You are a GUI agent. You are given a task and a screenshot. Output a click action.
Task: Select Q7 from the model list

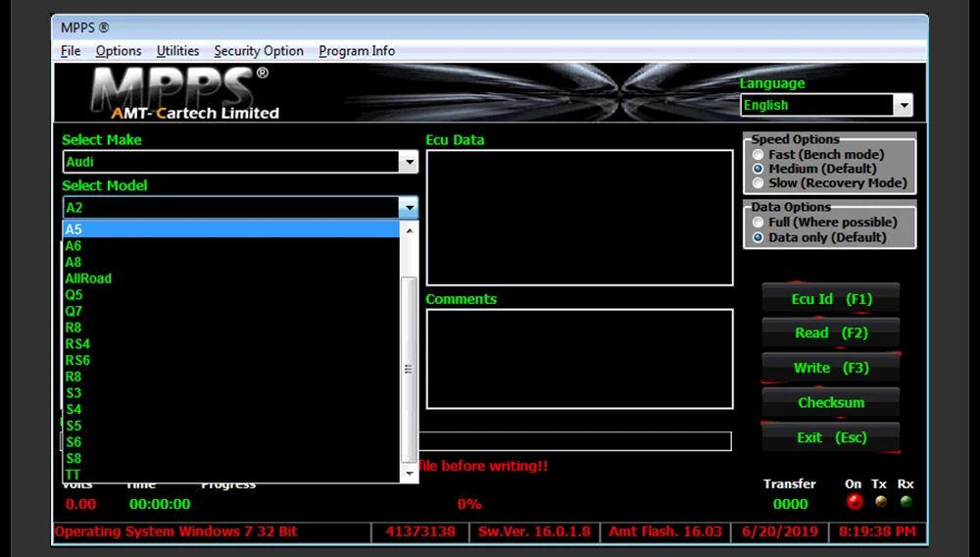point(231,311)
